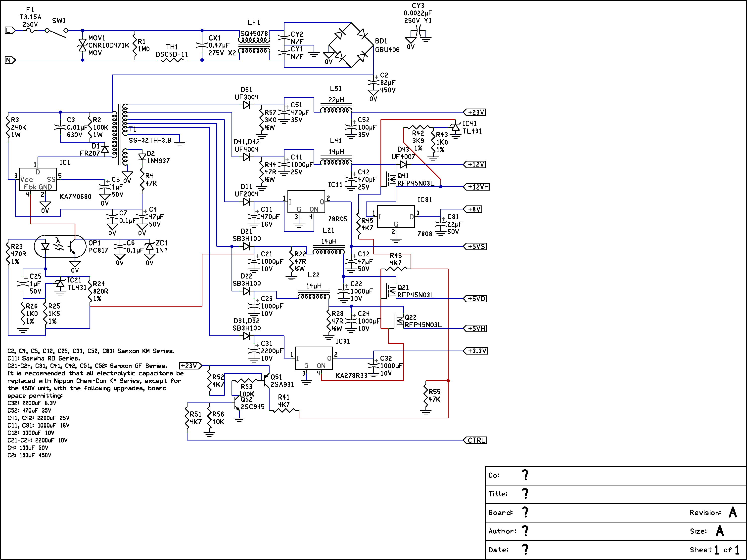
Task: Click the D43 UF4007 diode symbol
Action: tap(403, 165)
